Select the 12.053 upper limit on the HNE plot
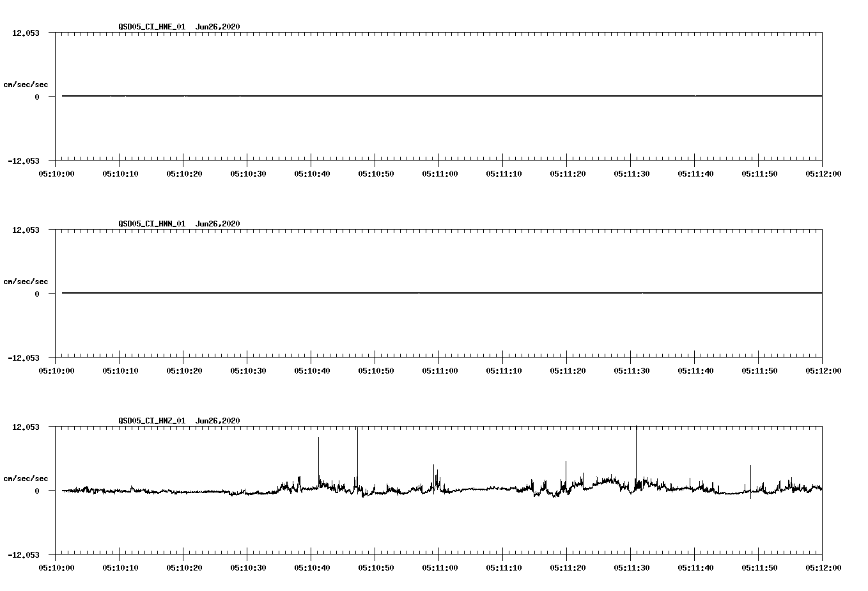 tap(26, 33)
